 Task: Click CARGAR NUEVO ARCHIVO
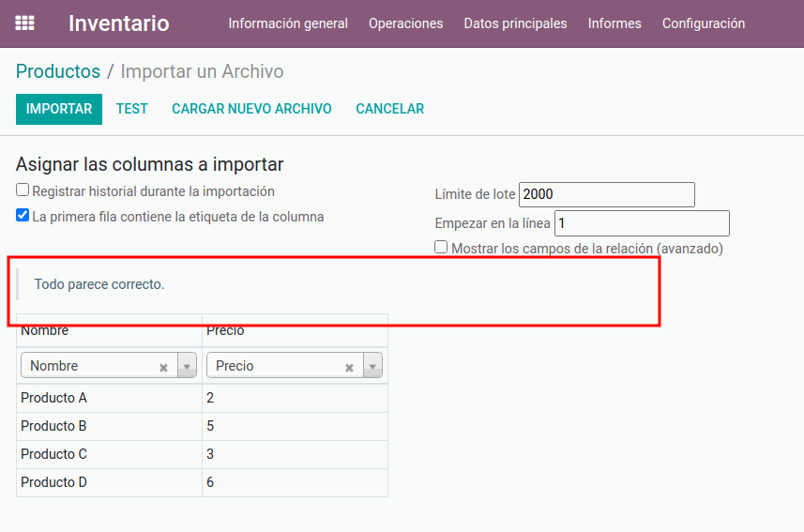[251, 109]
